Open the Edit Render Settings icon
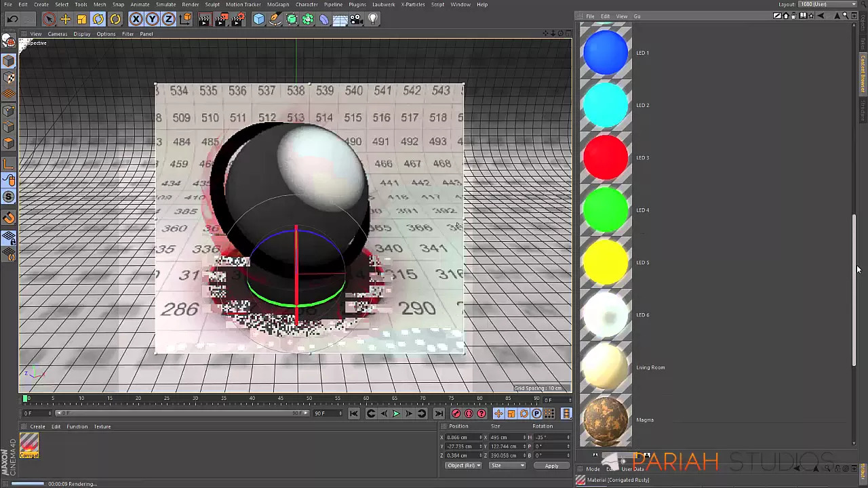The image size is (868, 488). [237, 20]
